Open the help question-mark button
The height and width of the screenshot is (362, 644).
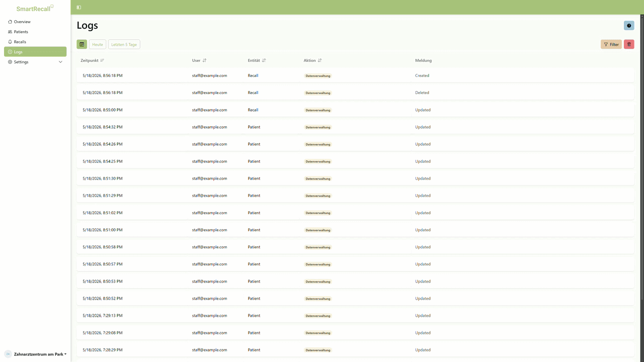click(629, 26)
